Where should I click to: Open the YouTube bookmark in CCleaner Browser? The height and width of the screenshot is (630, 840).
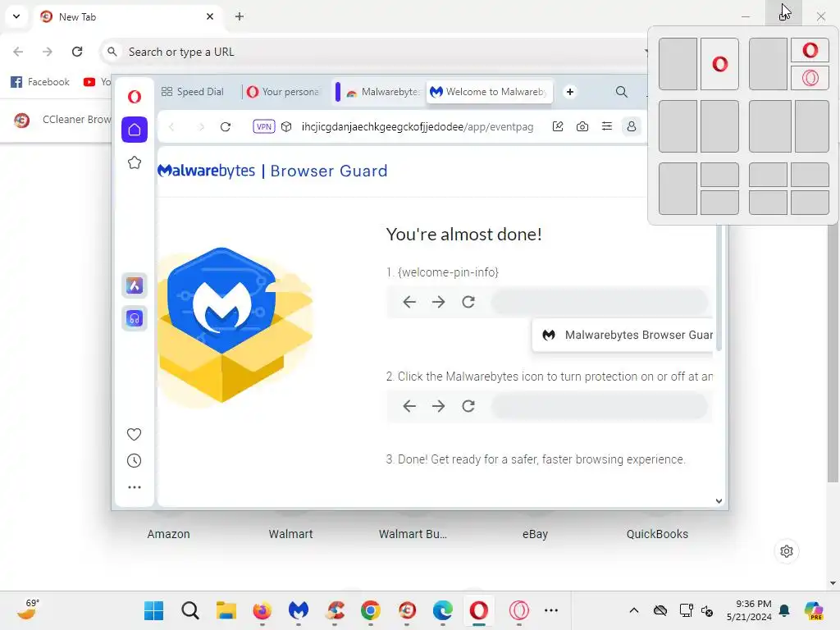[97, 82]
